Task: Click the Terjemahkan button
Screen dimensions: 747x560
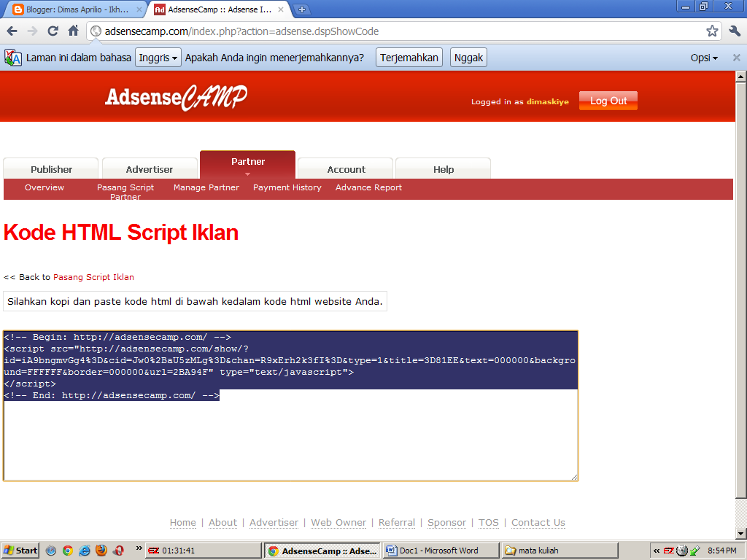Action: [409, 58]
